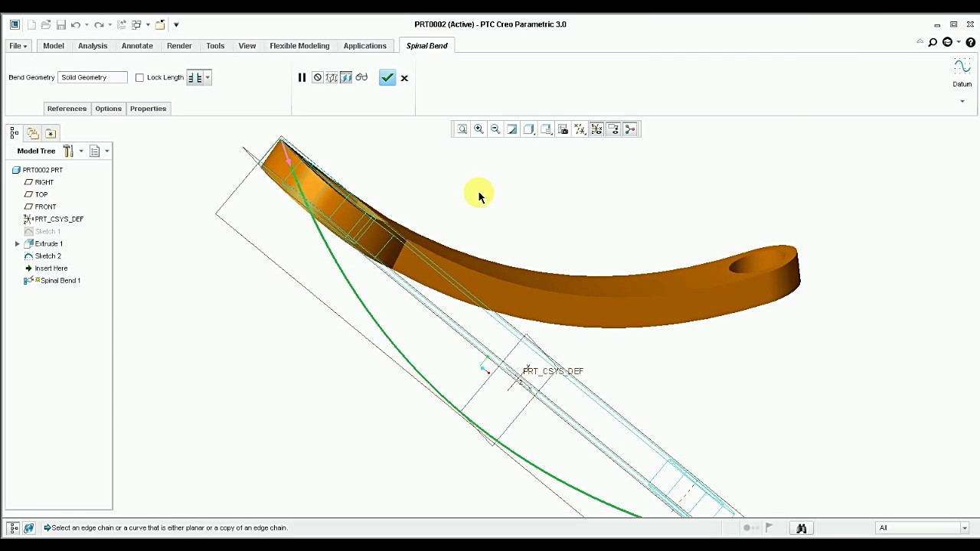Click the Zoom In magnifier icon
Screen dimensions: 980x551
click(x=479, y=129)
